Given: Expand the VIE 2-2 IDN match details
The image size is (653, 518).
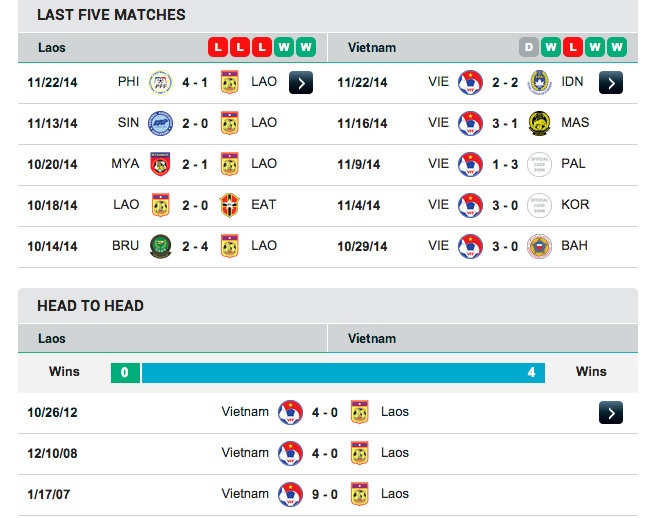Looking at the screenshot, I should (x=611, y=82).
